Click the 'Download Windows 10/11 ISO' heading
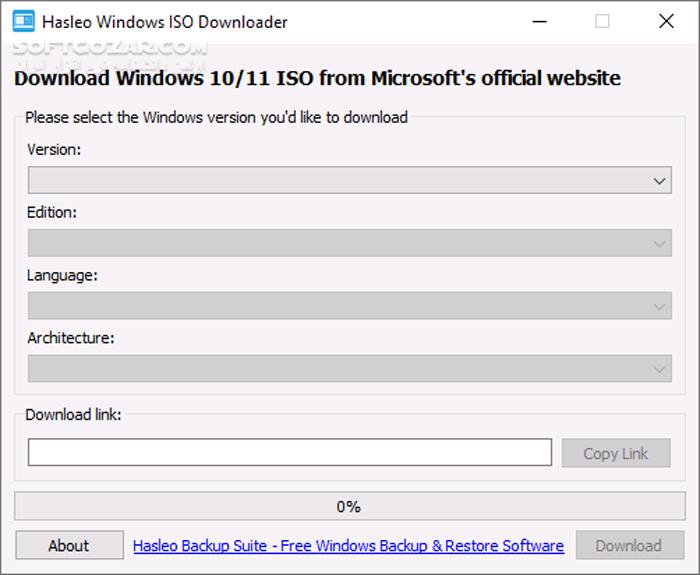This screenshot has width=700, height=575. pos(317,79)
